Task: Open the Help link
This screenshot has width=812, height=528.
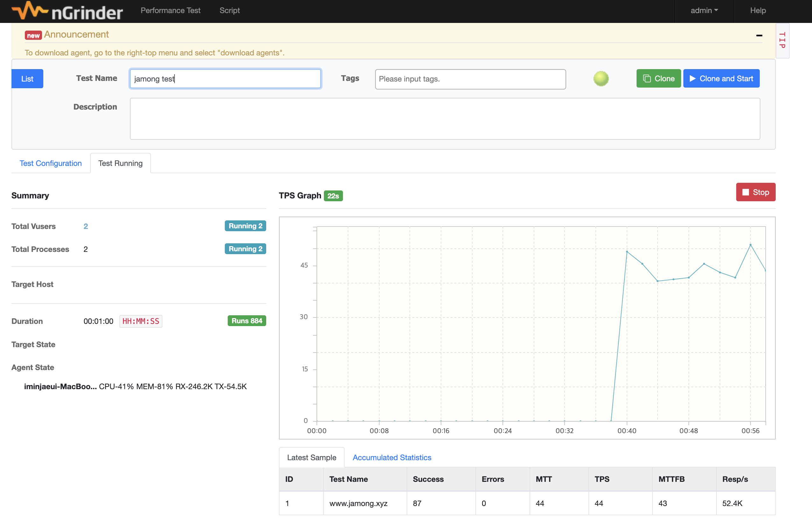Action: tap(758, 11)
